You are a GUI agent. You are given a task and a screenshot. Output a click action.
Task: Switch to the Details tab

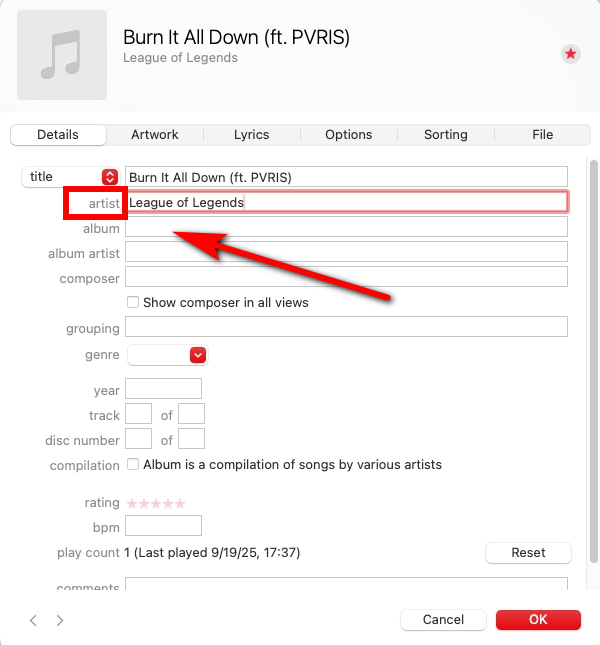pos(58,135)
